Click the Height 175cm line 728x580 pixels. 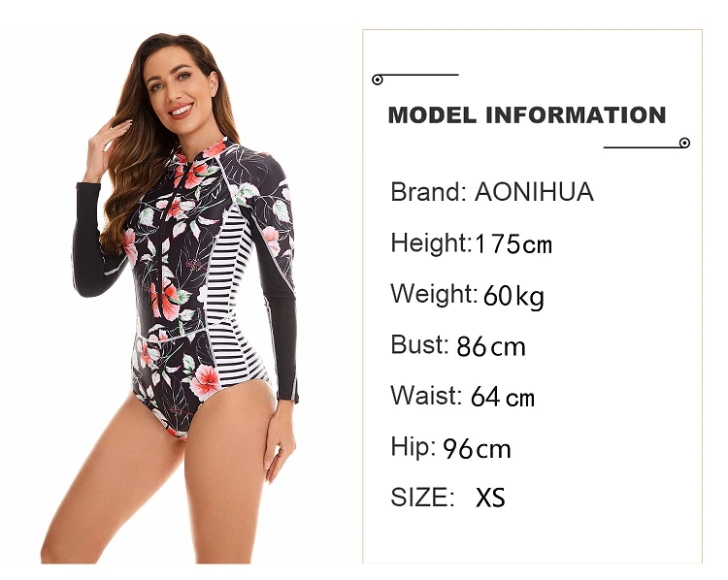pos(471,243)
